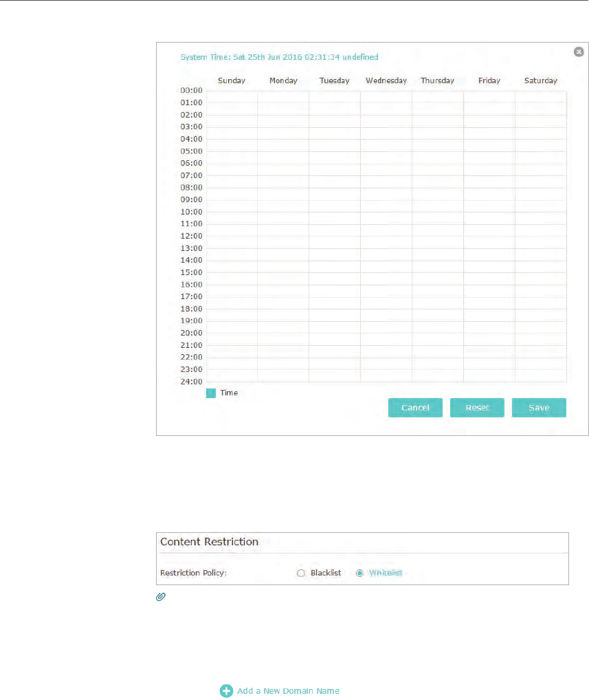Click the paperclip note icon

161,597
